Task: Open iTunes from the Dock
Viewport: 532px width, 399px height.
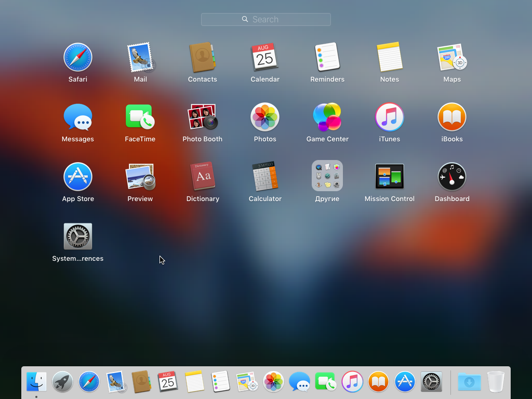Action: pos(352,382)
